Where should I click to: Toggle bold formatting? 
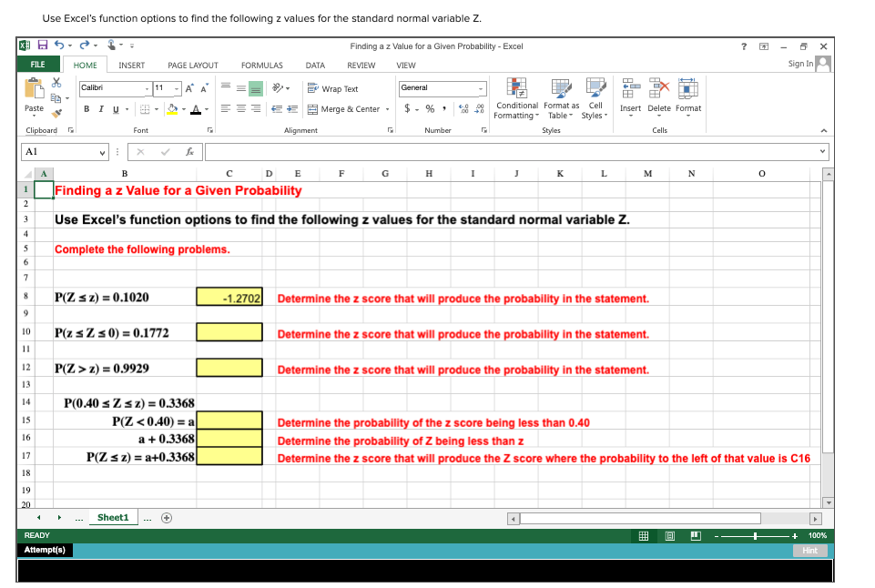(86, 108)
